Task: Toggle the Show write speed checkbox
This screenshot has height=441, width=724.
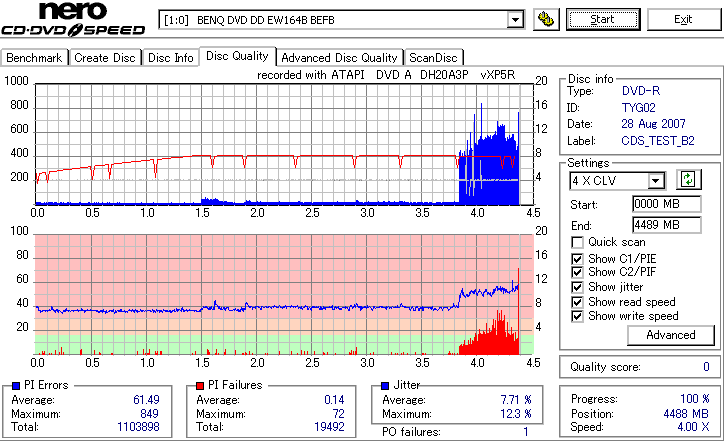Action: [x=577, y=316]
